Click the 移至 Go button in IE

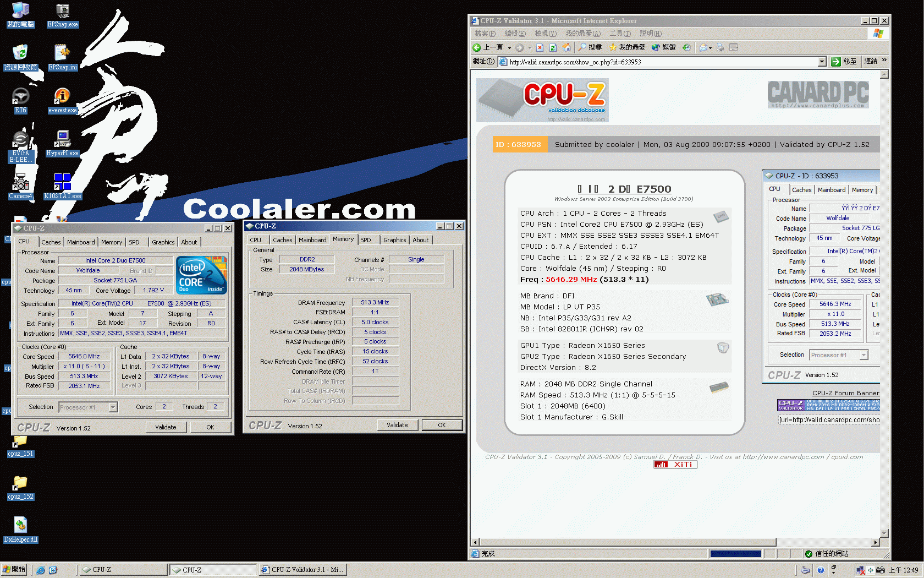(x=844, y=61)
